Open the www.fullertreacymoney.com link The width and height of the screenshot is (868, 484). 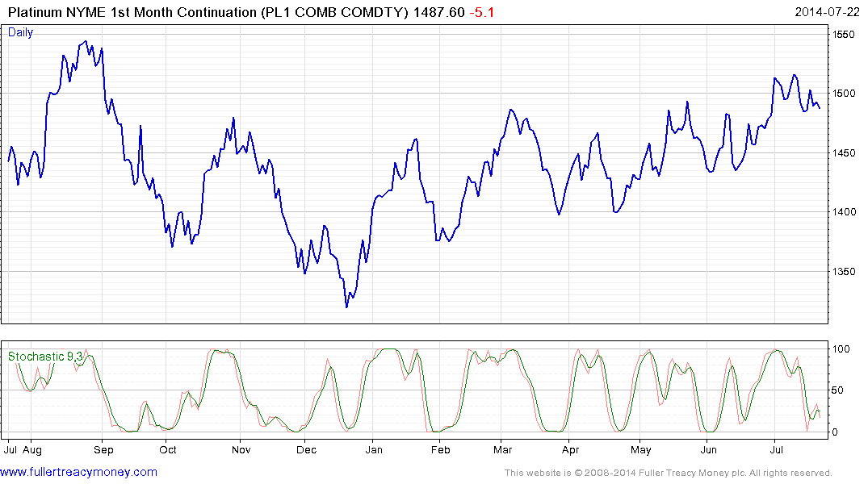coord(78,473)
